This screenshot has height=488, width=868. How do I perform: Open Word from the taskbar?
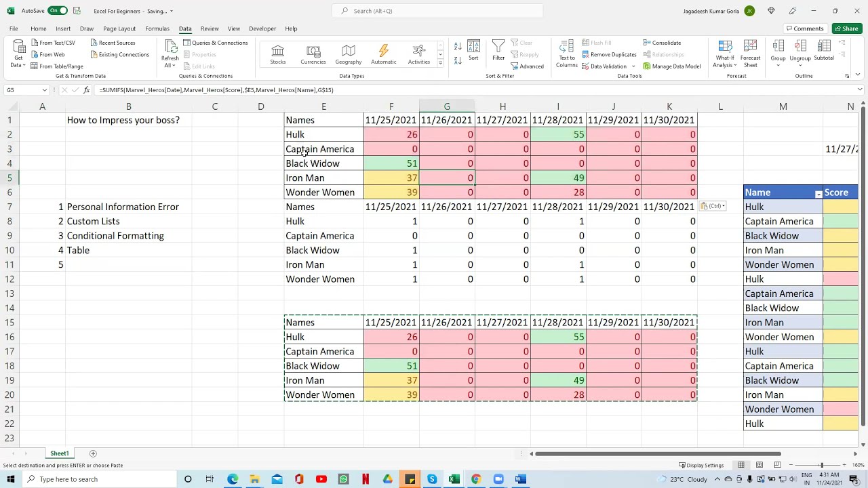(x=520, y=479)
